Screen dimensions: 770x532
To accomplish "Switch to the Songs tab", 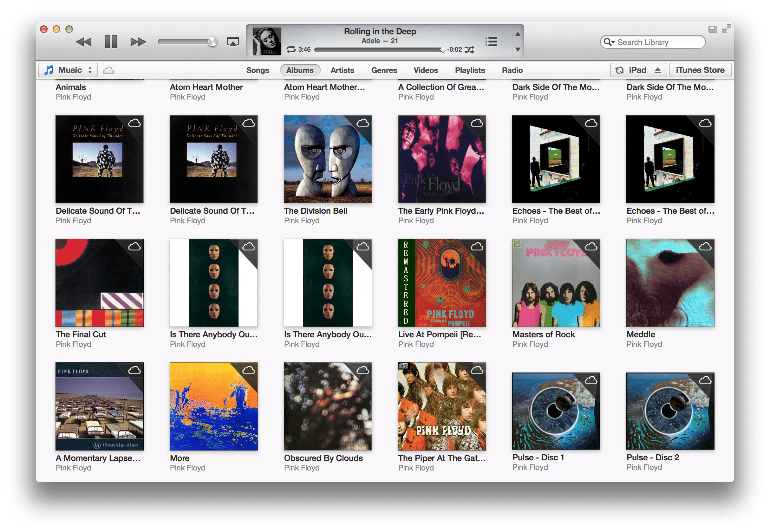I will [x=257, y=70].
